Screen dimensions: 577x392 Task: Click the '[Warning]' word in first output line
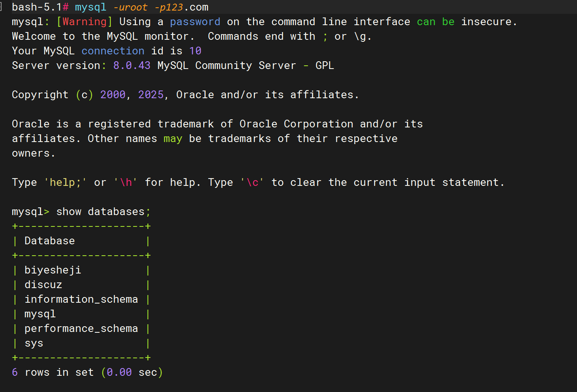click(84, 22)
